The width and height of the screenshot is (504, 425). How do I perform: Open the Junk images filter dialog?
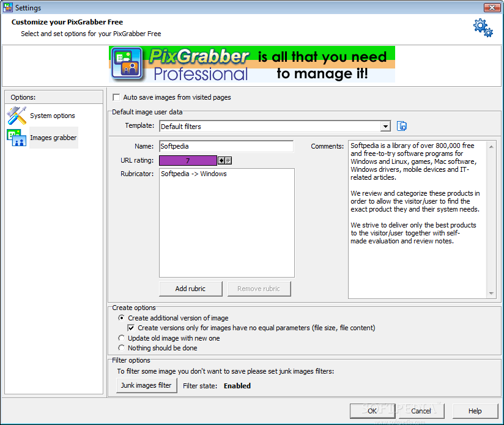146,385
